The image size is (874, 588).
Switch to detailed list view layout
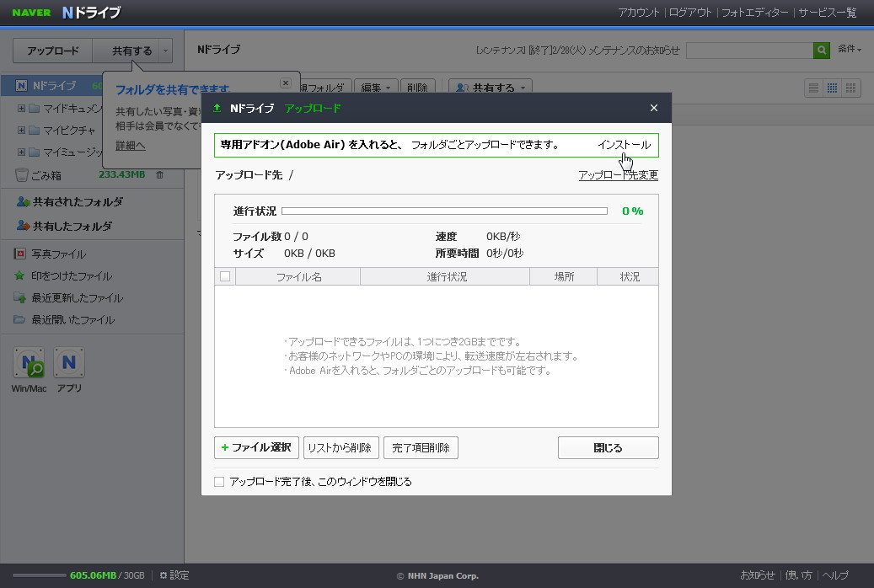coord(813,88)
